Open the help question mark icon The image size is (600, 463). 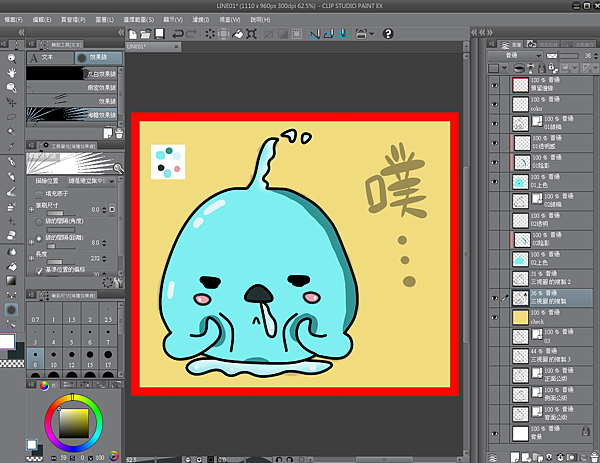(388, 33)
